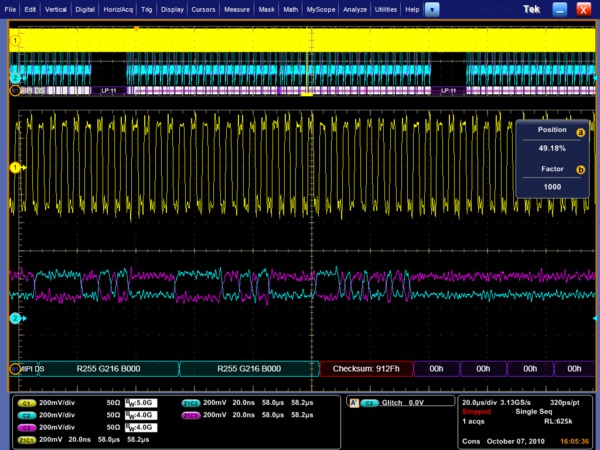This screenshot has height=450, width=600.
Task: Click the Single Seq mode text
Action: click(534, 412)
